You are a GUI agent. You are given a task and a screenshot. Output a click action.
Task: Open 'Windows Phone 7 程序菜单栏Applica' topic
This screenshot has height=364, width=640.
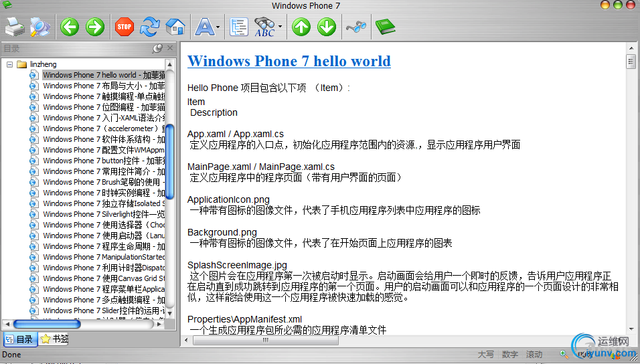(104, 289)
